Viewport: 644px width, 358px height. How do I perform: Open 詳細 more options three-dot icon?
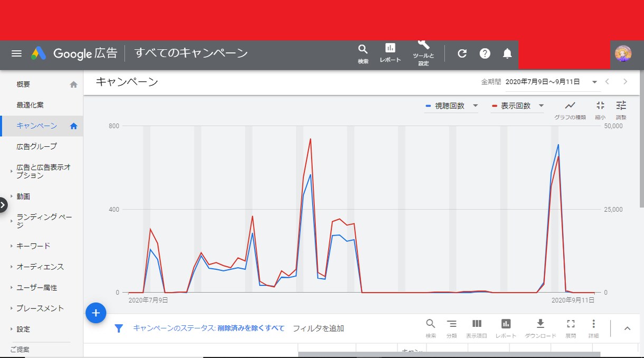click(593, 328)
